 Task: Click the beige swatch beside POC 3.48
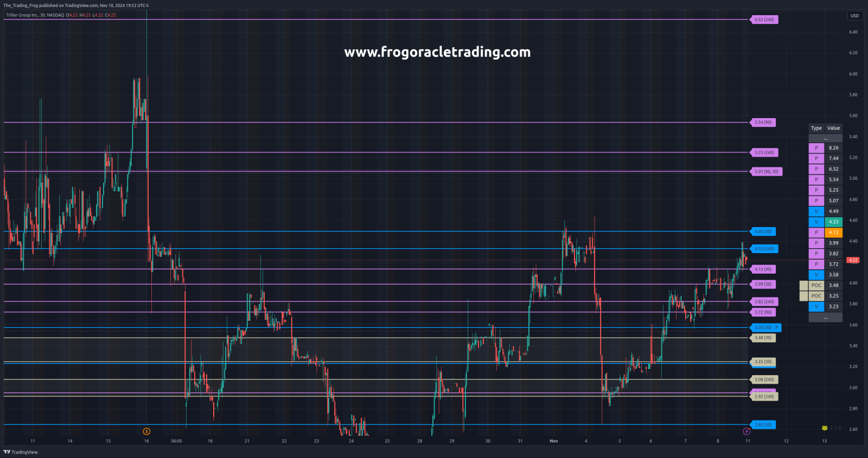click(x=803, y=285)
